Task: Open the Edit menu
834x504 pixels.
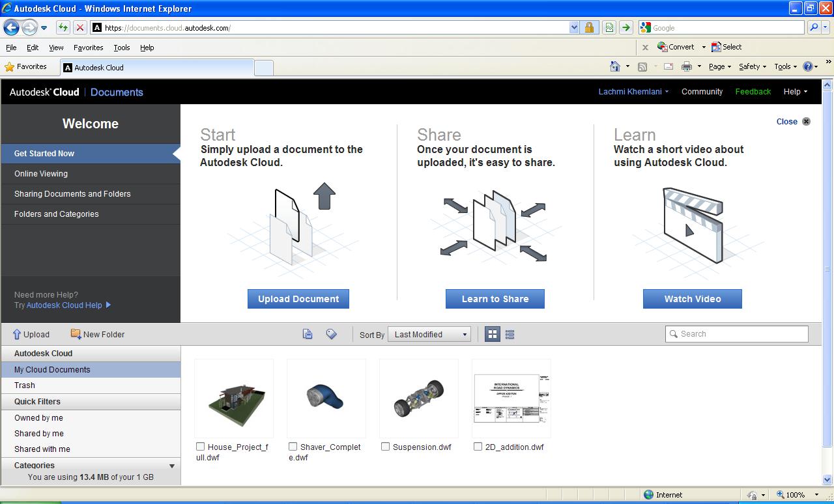Action: tap(33, 48)
